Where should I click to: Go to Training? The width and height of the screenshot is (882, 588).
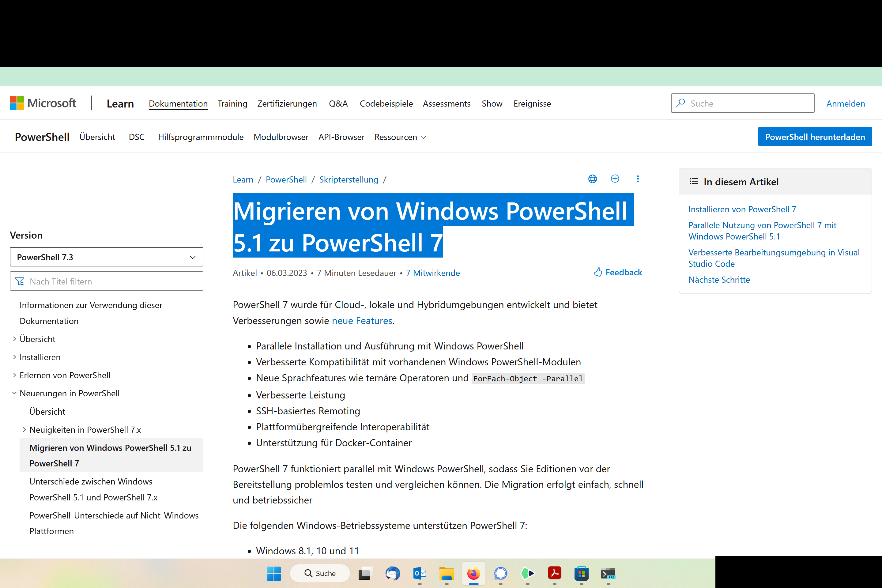232,104
